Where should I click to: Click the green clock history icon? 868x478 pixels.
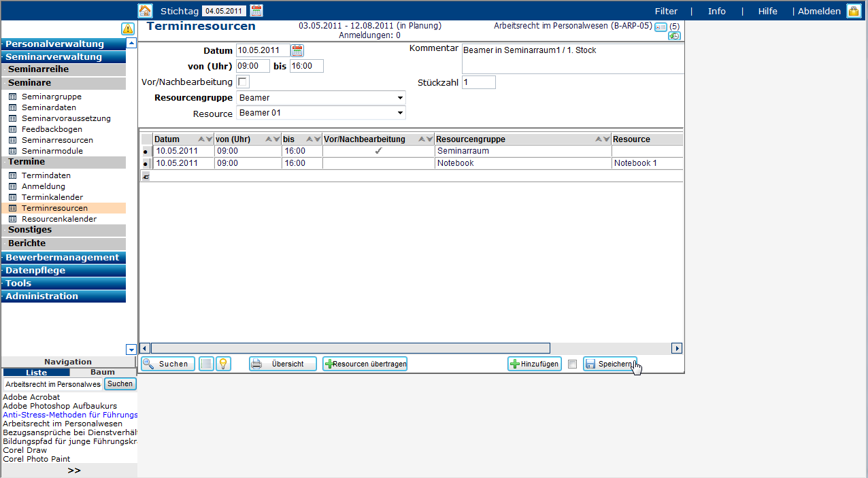click(674, 35)
